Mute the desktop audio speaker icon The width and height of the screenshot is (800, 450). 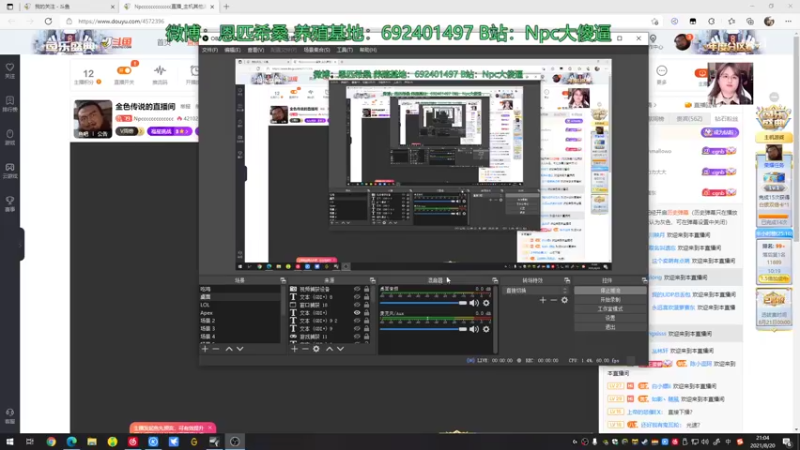click(x=474, y=303)
